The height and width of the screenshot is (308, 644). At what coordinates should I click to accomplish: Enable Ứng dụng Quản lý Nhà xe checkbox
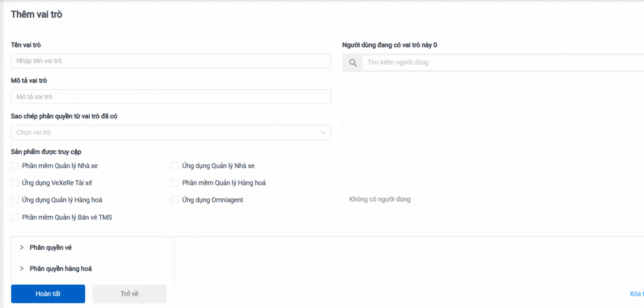point(175,166)
